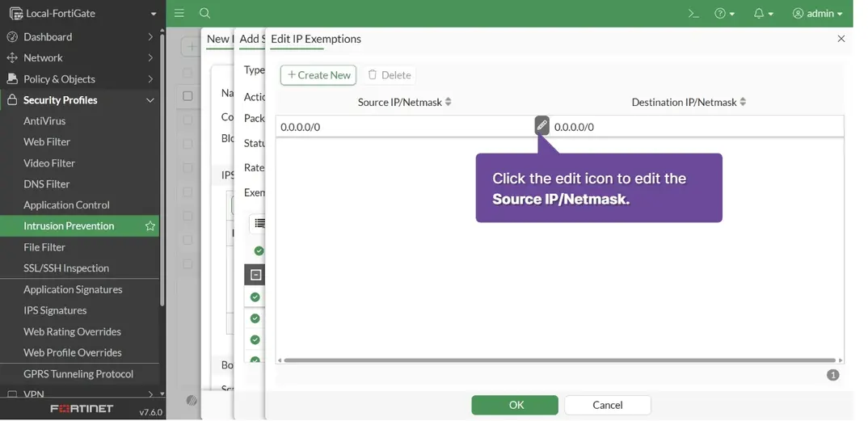The height and width of the screenshot is (421, 868).
Task: Click the Delete button
Action: (390, 74)
